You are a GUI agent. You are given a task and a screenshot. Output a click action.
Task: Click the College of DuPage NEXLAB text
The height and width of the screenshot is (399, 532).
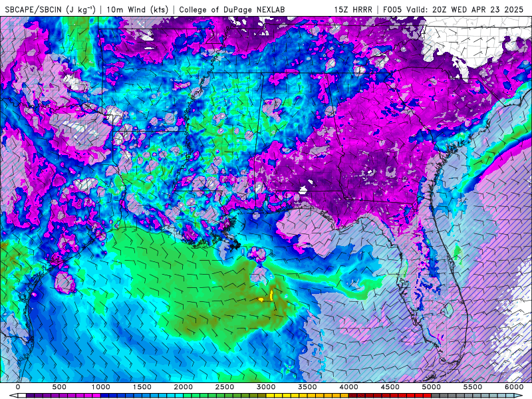[231, 9]
